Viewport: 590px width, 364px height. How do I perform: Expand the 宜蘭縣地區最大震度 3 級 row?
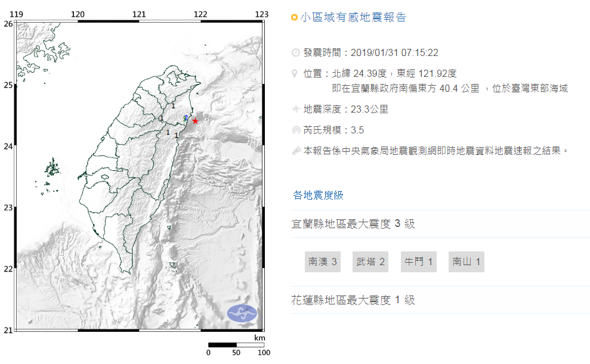pos(440,224)
